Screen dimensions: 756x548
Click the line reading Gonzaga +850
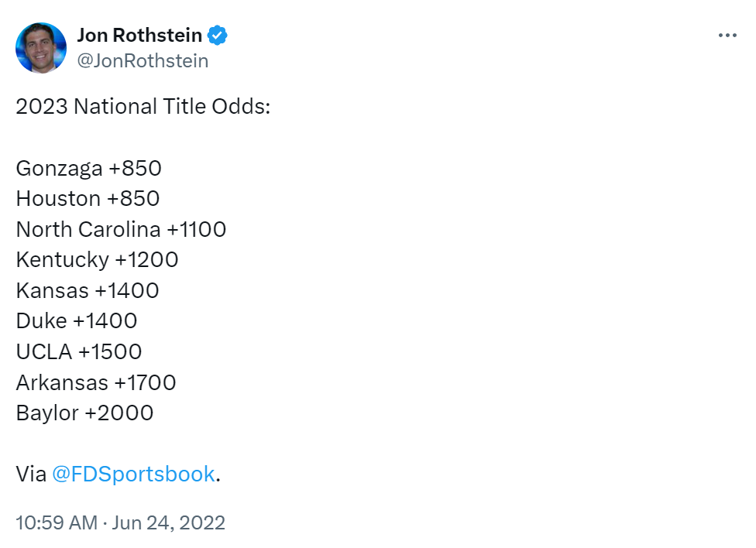(x=88, y=168)
